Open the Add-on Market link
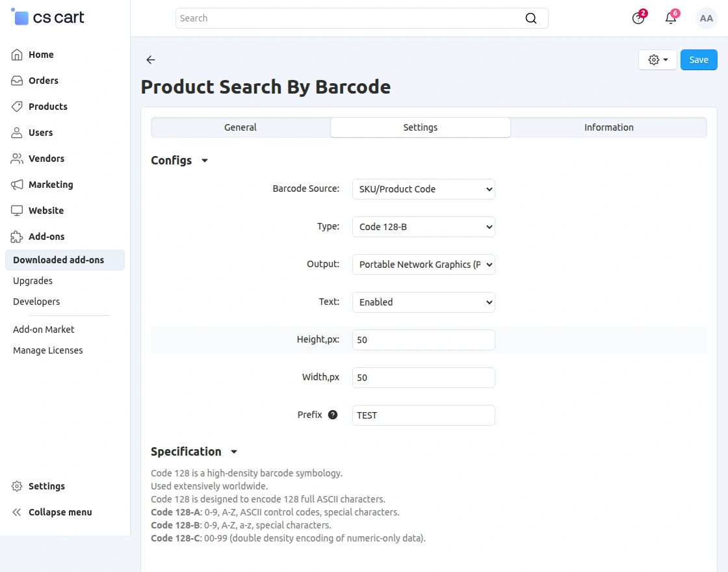 point(44,330)
